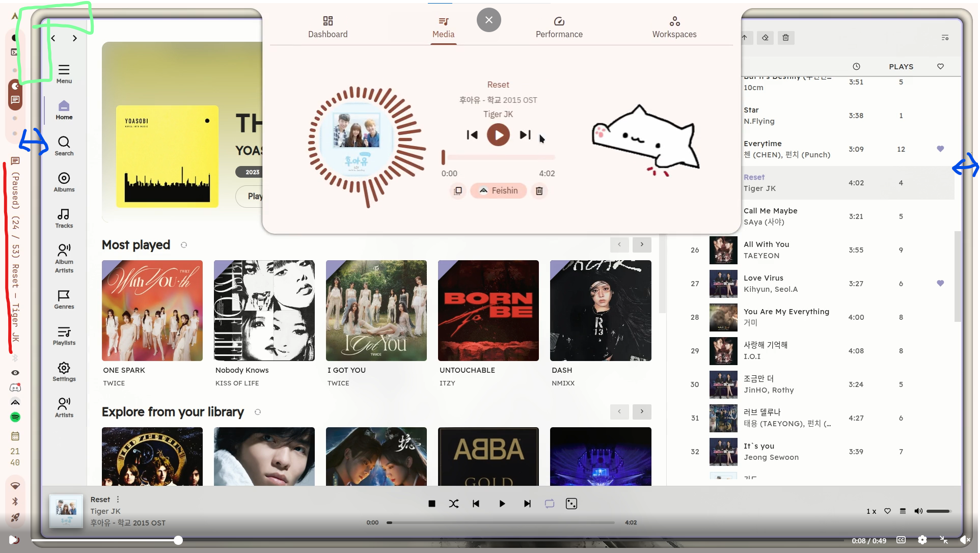Image resolution: width=980 pixels, height=553 pixels.
Task: Click the trash icon in the queue toolbar
Action: 785,38
